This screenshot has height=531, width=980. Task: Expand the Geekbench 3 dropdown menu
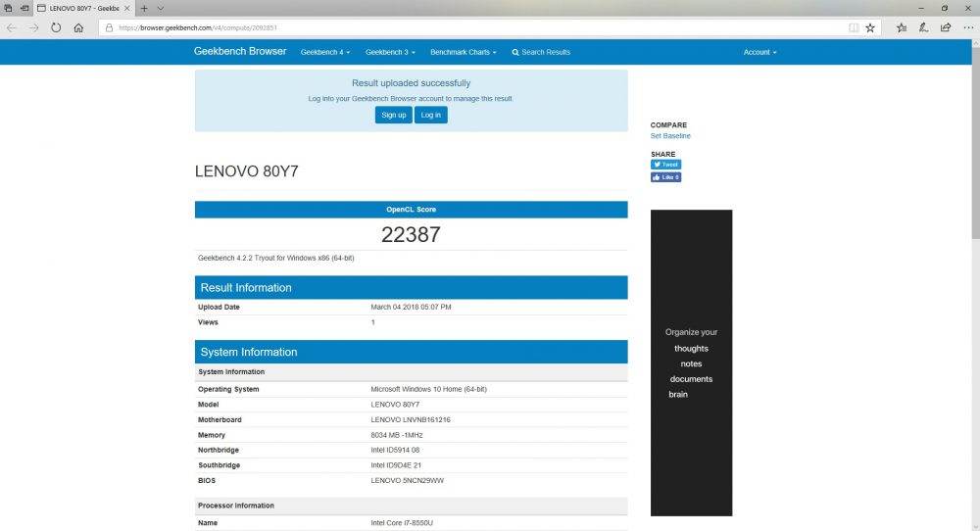click(x=390, y=52)
